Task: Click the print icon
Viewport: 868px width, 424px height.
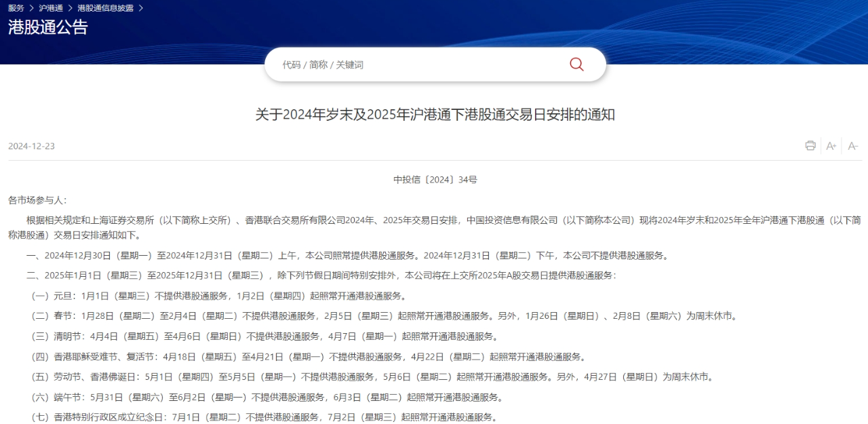Action: point(810,145)
